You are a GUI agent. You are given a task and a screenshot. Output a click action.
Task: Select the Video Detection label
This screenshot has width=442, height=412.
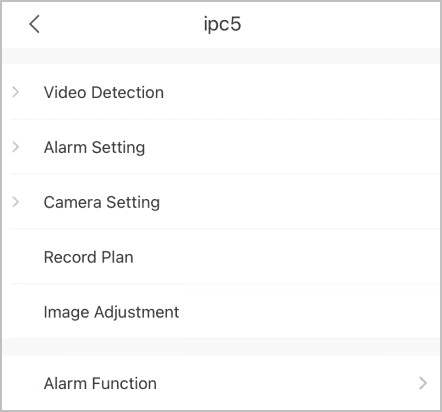click(x=104, y=92)
